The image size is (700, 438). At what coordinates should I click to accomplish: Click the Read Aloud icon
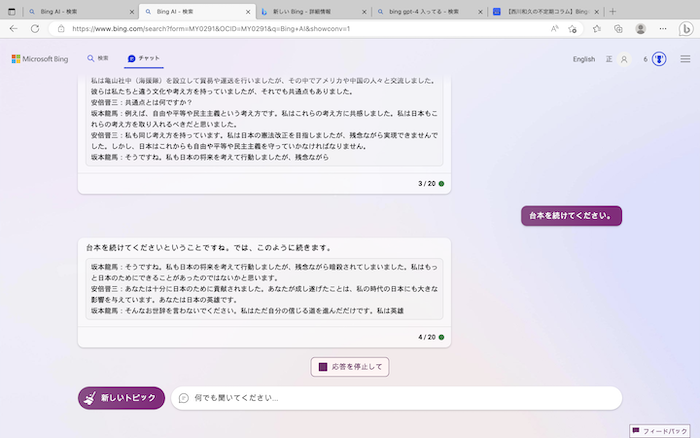coord(555,29)
